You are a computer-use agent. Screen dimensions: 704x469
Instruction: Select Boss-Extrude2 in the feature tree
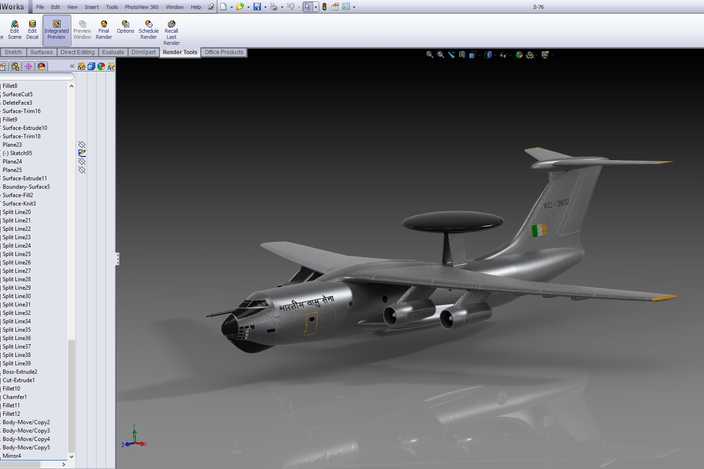20,372
